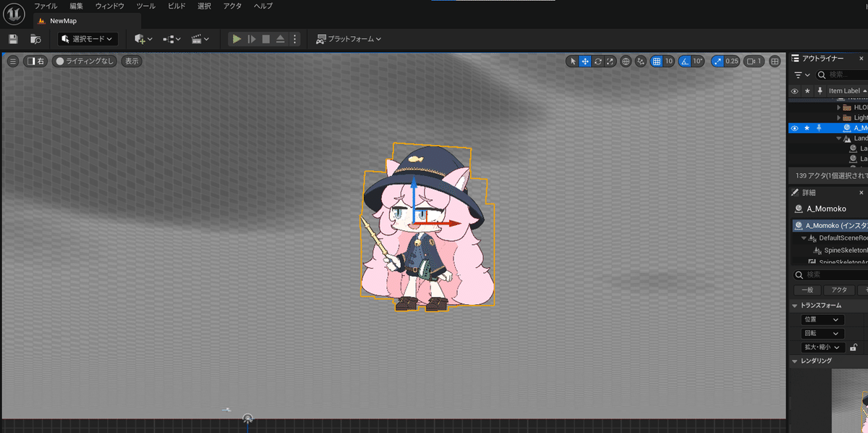The height and width of the screenshot is (433, 868).
Task: Open grid snap value 10 dropdown
Action: point(669,62)
